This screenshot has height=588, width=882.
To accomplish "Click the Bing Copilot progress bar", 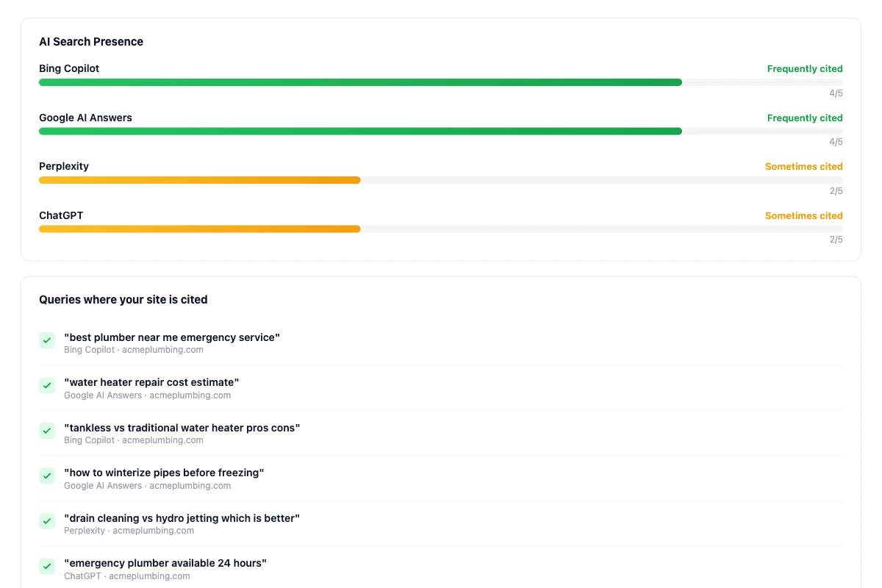I will (x=360, y=82).
